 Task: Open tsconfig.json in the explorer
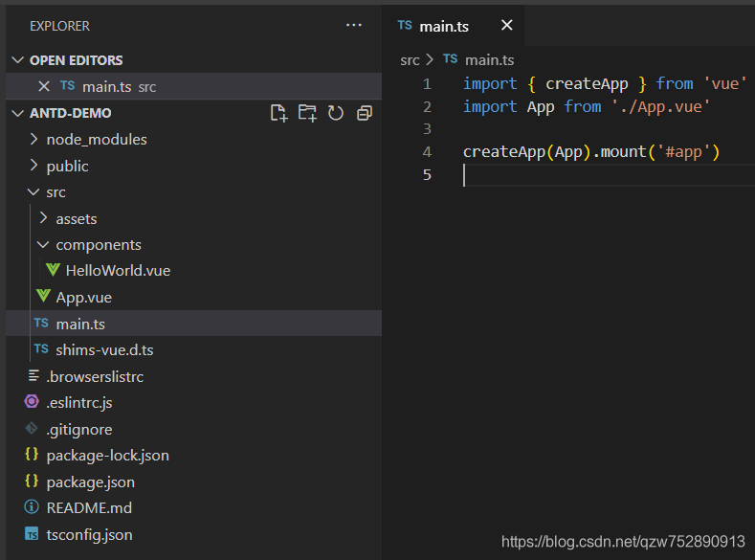[89, 534]
